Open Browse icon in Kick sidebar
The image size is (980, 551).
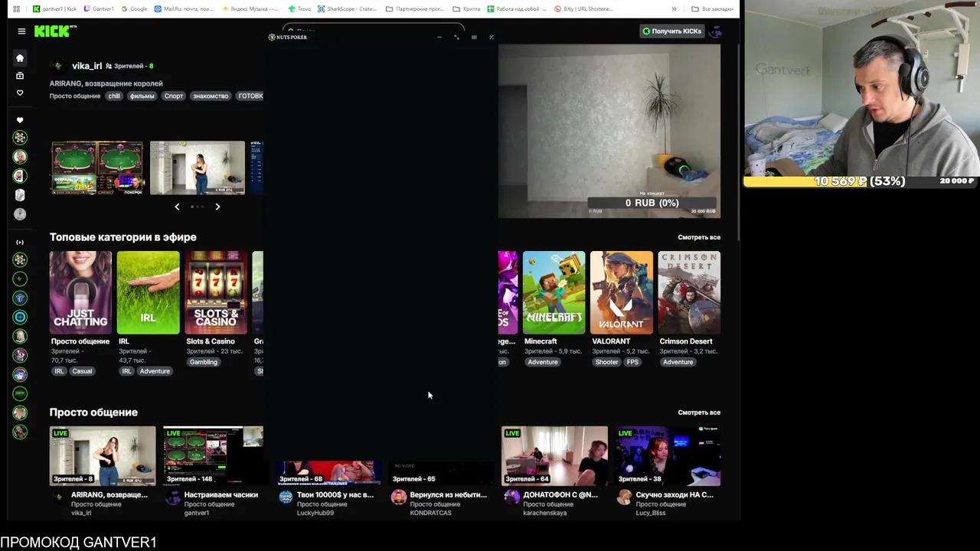20,76
